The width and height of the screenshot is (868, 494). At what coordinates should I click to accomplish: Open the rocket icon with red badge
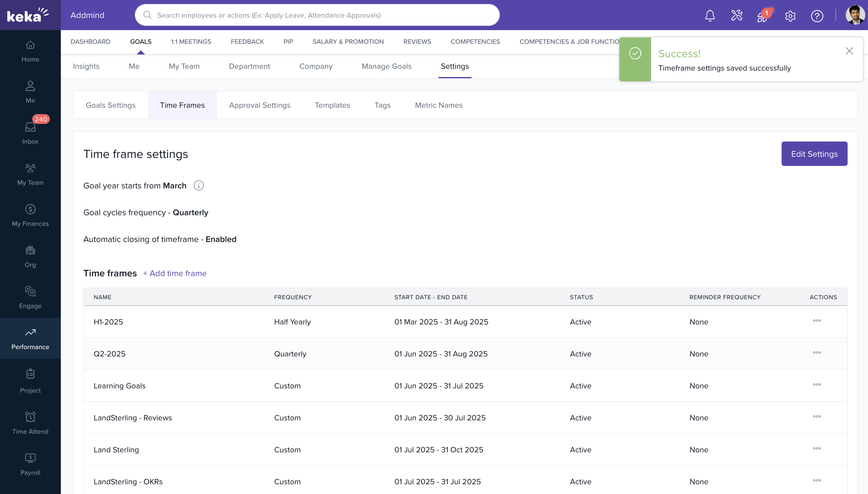763,16
